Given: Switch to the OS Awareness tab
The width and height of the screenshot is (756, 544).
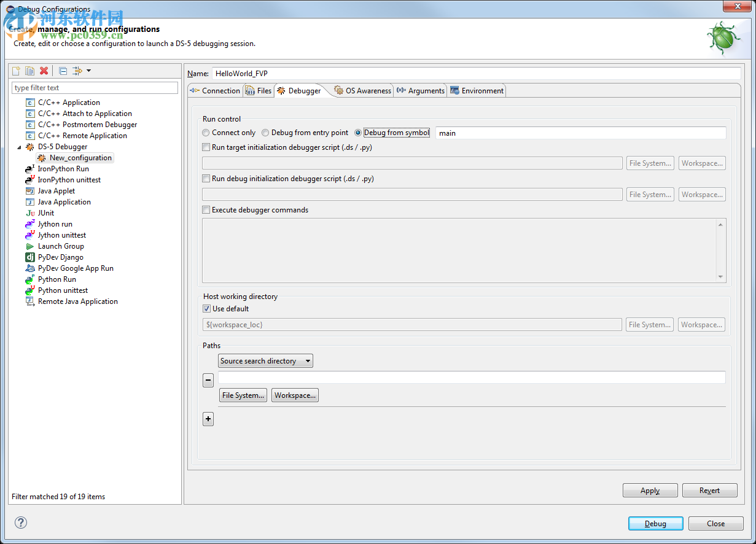Looking at the screenshot, I should (x=362, y=91).
